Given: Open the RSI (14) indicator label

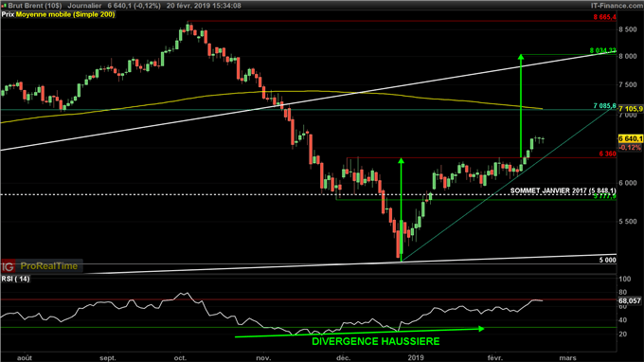Looking at the screenshot, I should pyautogui.click(x=15, y=279).
